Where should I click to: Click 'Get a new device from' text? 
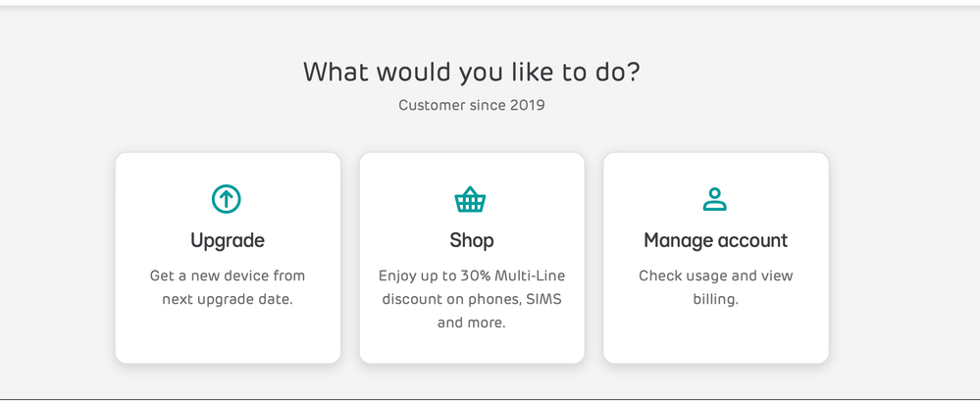[x=228, y=276]
